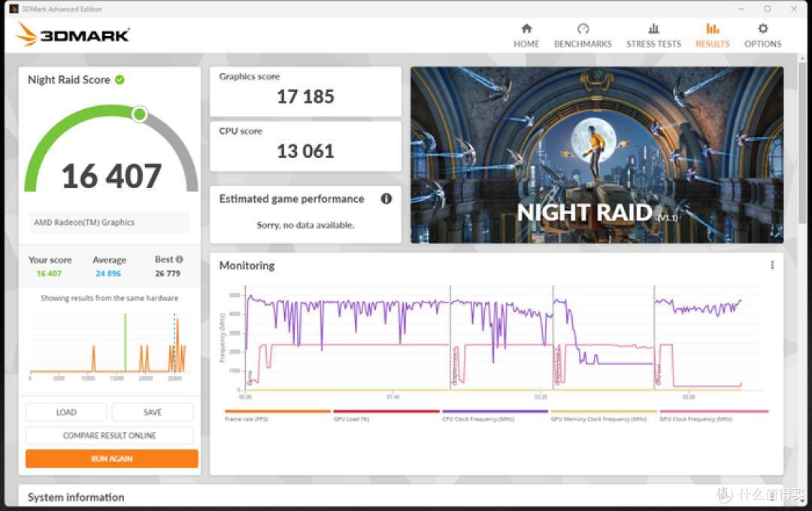Click the HOME tab label
The width and height of the screenshot is (812, 511).
[526, 44]
